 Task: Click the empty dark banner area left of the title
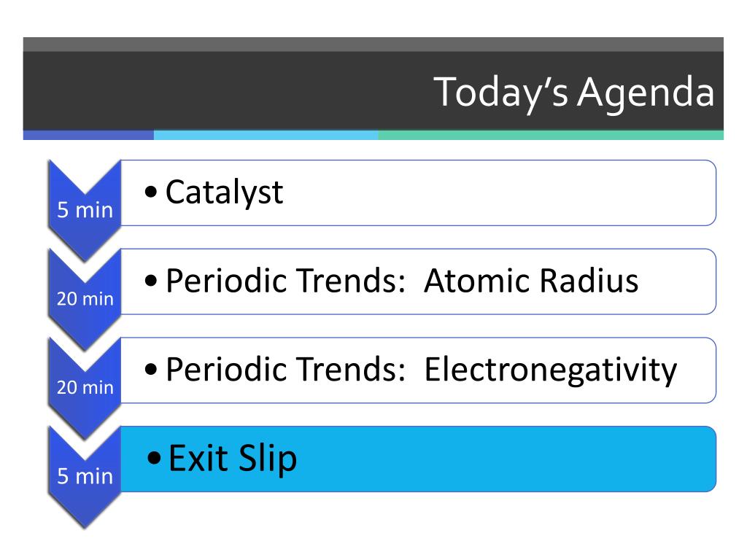tap(224, 90)
